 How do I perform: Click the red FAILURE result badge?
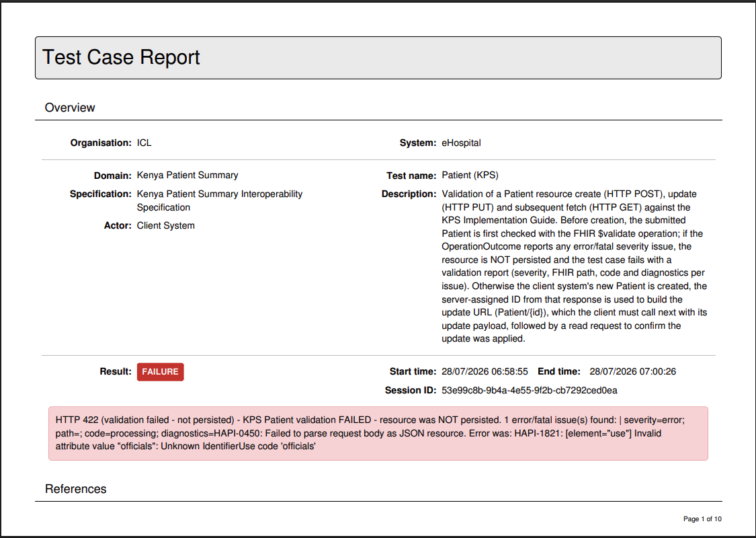[x=160, y=372]
